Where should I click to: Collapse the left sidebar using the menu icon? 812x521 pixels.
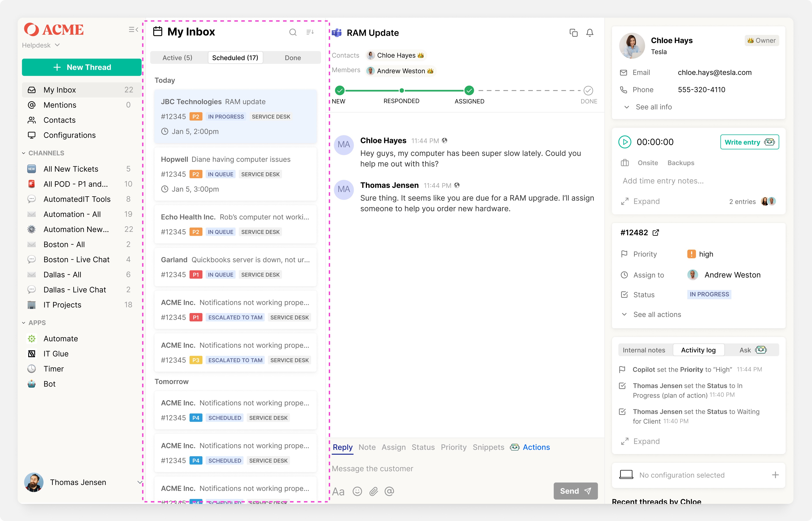point(133,30)
